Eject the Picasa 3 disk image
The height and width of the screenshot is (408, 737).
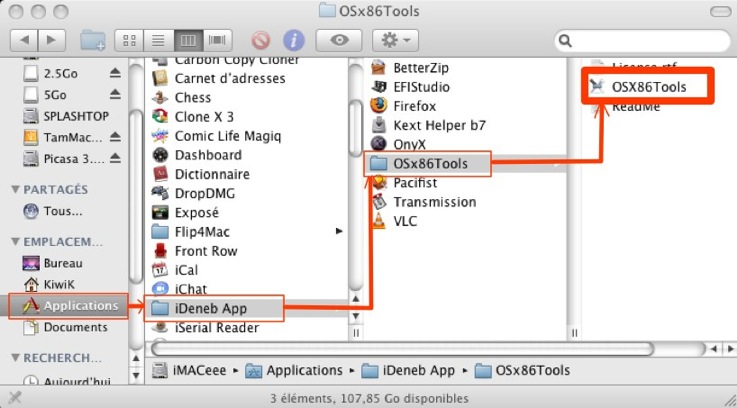[x=115, y=158]
